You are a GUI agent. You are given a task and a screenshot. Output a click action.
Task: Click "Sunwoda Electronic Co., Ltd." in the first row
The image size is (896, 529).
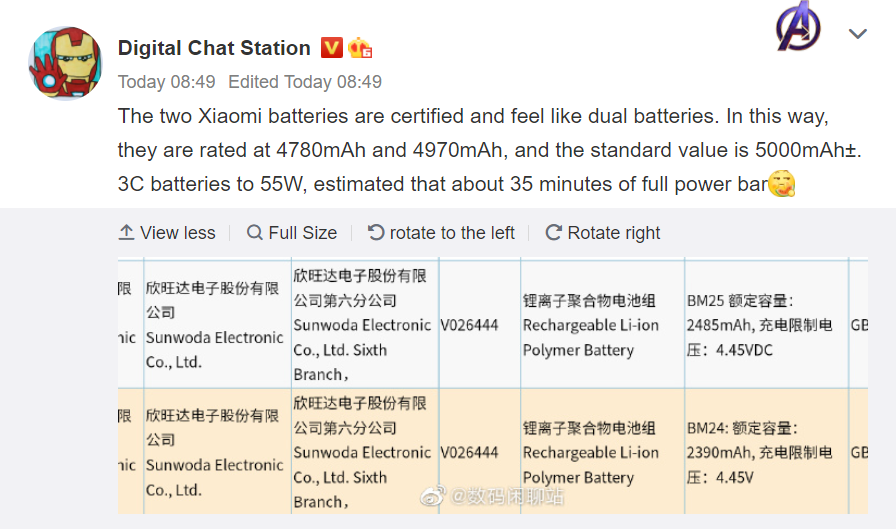pyautogui.click(x=214, y=349)
